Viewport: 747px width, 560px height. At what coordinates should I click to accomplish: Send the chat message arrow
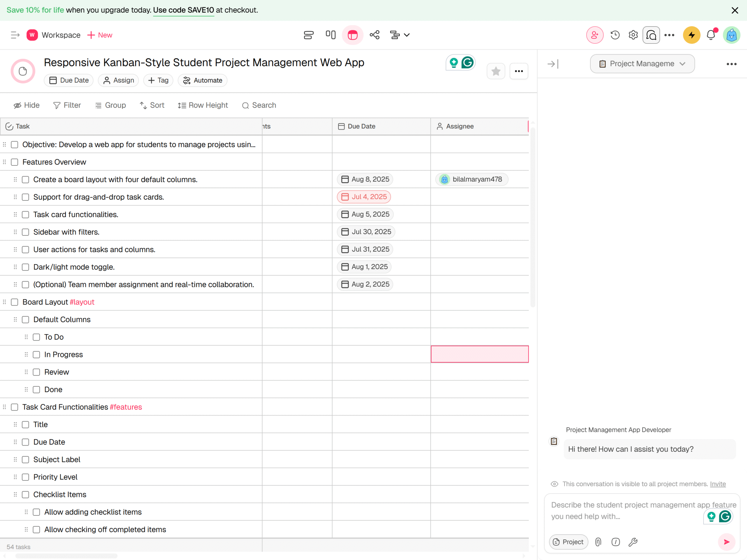click(726, 542)
